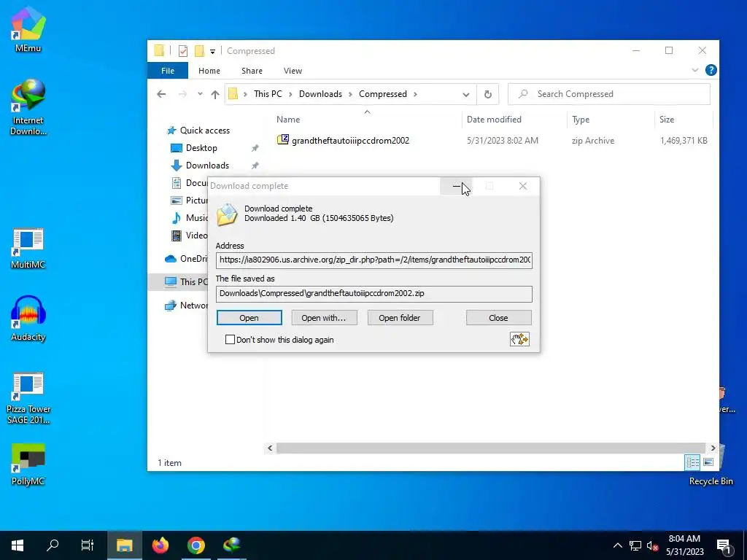Select the PollyMC desktop icon
747x560 pixels.
[28, 464]
